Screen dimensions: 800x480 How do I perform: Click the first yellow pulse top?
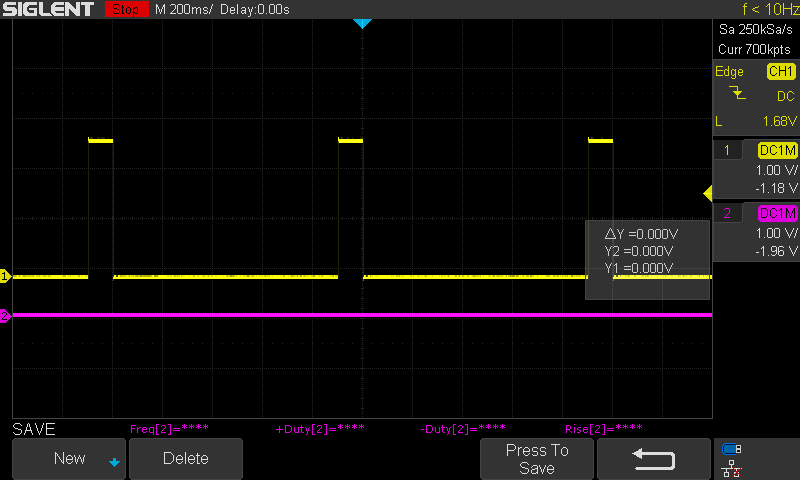pyautogui.click(x=101, y=140)
